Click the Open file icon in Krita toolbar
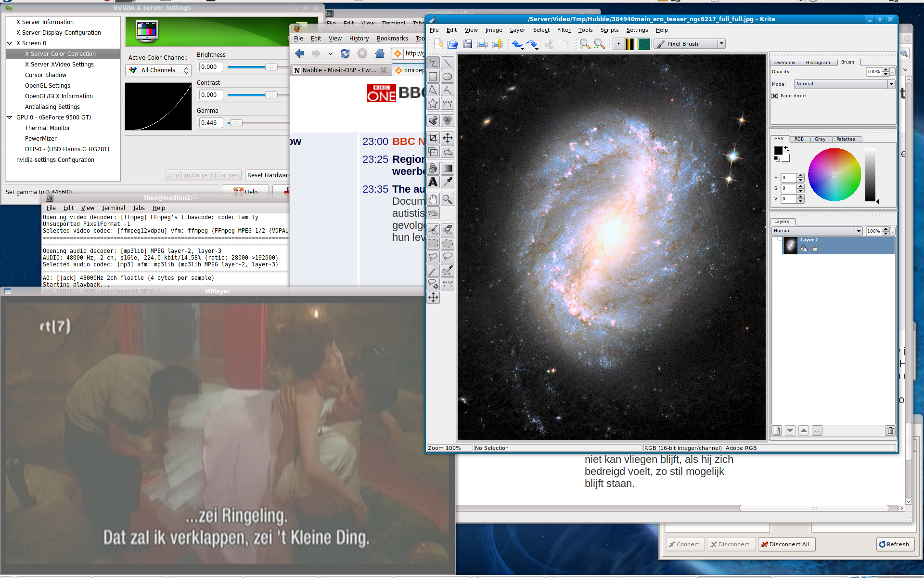This screenshot has width=924, height=578. (x=452, y=44)
